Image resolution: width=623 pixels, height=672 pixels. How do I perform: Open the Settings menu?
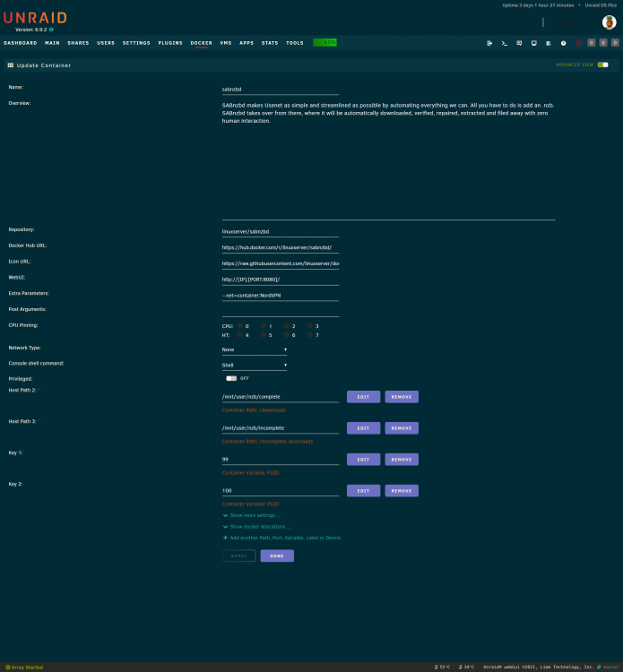[x=136, y=43]
